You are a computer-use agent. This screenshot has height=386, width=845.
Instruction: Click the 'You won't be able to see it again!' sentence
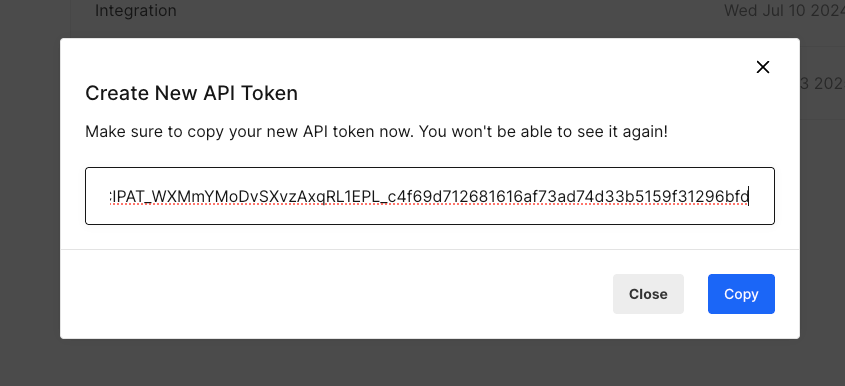click(543, 132)
